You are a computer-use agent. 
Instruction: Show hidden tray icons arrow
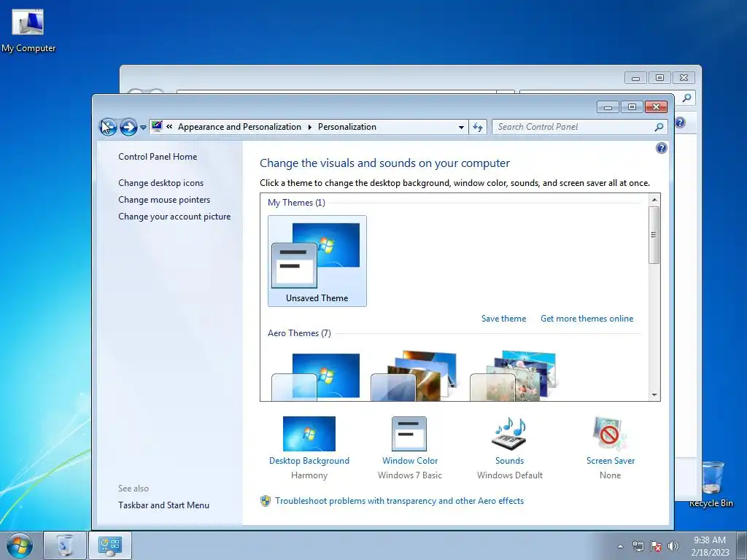[x=620, y=546]
